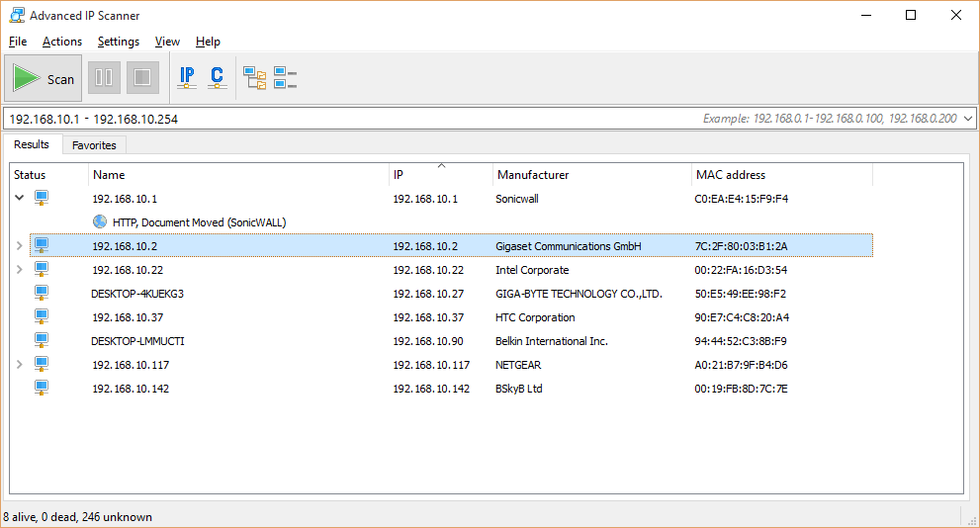The height and width of the screenshot is (528, 980).
Task: Sort by the IP column header
Action: click(x=441, y=175)
